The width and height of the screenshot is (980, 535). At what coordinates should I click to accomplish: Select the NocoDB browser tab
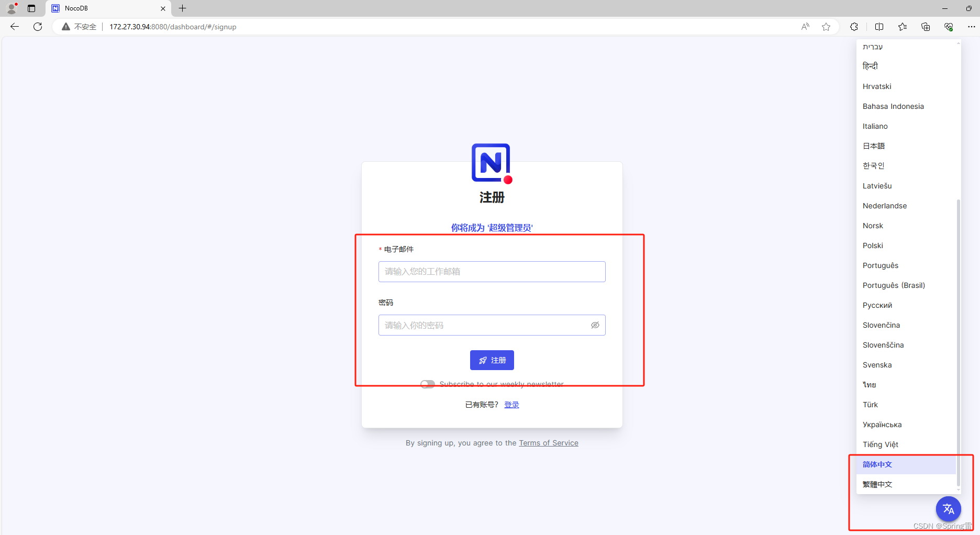click(108, 8)
